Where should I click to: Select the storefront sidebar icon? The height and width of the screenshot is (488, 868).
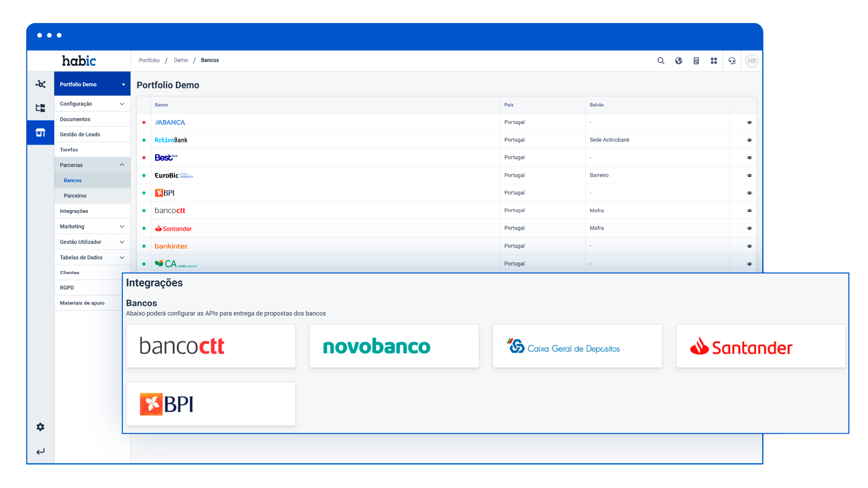coord(40,132)
